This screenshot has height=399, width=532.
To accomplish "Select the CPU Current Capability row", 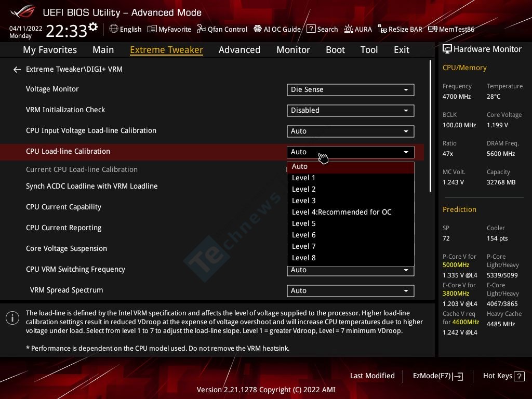I will click(x=63, y=207).
